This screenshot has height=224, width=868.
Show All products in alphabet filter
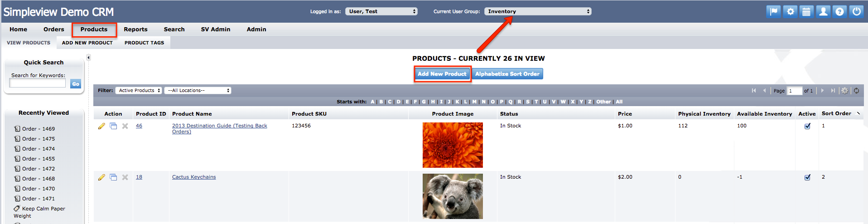point(619,102)
